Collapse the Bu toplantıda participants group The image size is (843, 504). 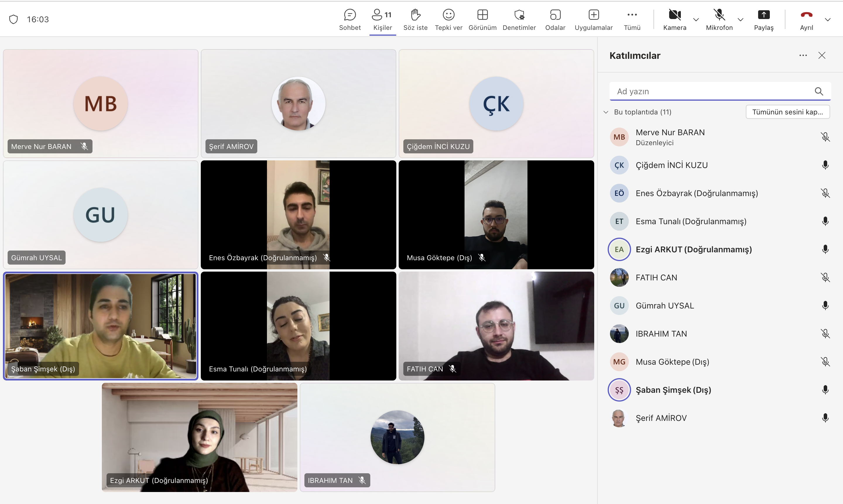click(x=606, y=112)
